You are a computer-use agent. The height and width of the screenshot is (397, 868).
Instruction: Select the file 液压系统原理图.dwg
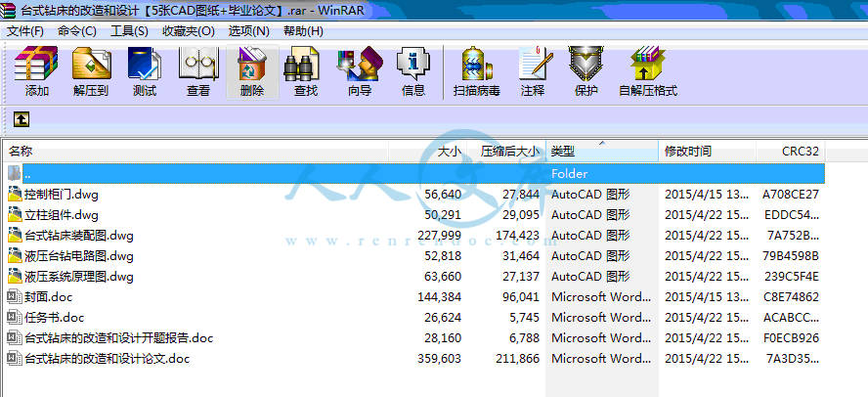click(x=79, y=277)
